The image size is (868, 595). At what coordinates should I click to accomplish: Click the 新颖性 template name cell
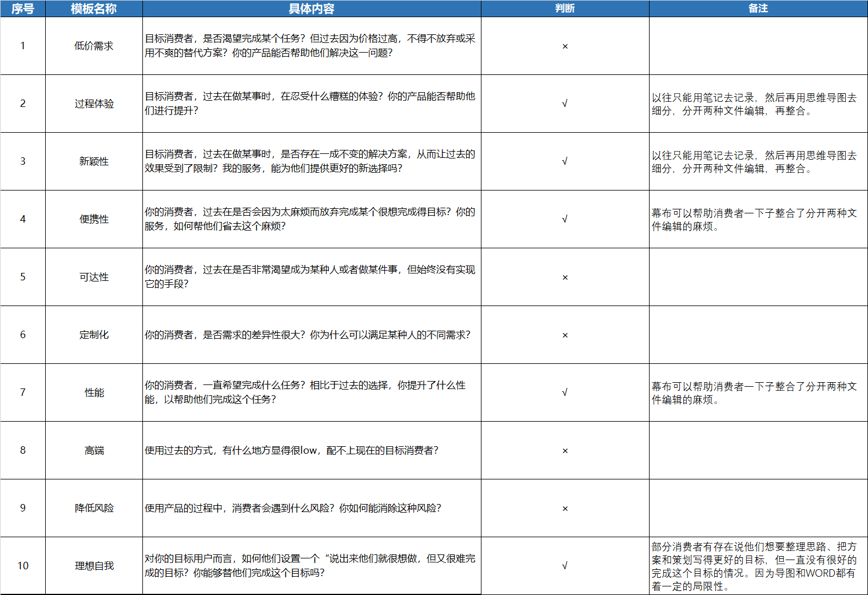[x=94, y=161]
